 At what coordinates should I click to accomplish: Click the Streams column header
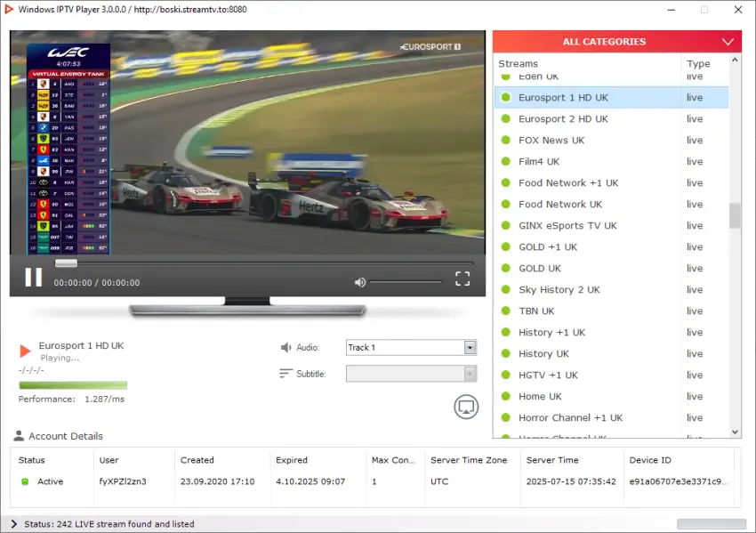pyautogui.click(x=518, y=64)
